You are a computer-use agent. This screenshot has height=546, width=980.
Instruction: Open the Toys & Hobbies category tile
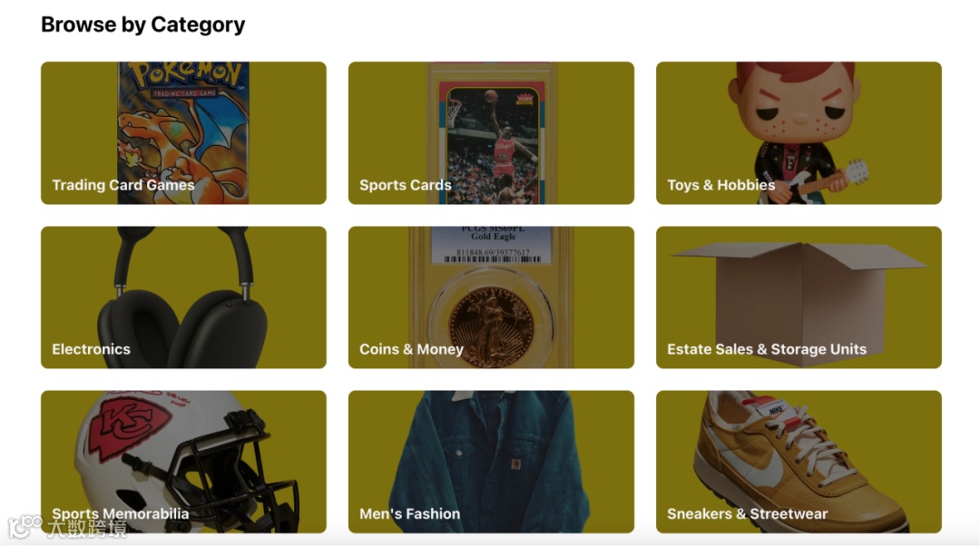(799, 132)
